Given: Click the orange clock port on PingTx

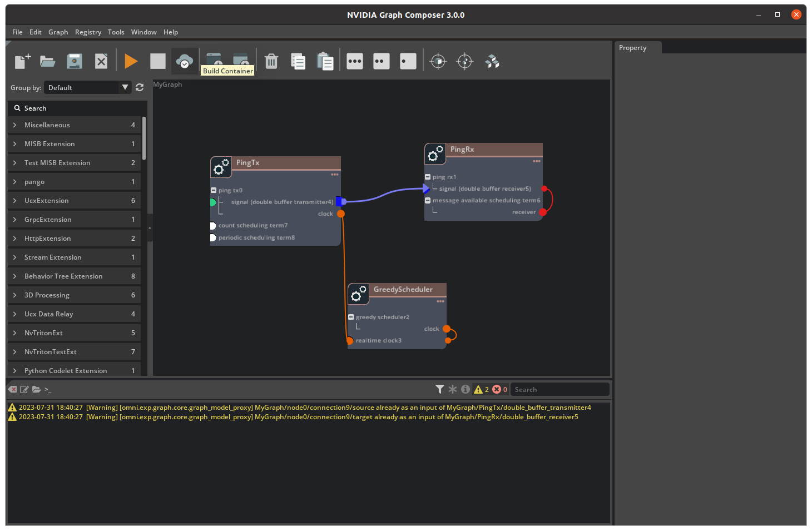Looking at the screenshot, I should tap(341, 214).
